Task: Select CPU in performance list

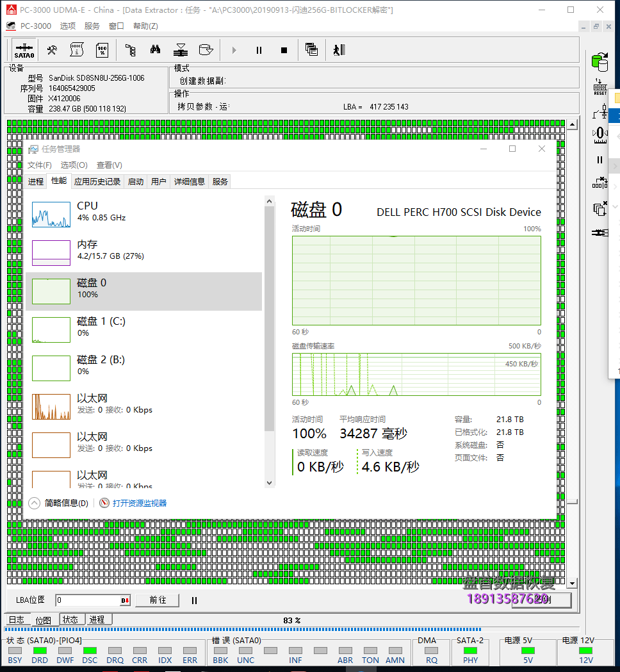Action: (144, 215)
